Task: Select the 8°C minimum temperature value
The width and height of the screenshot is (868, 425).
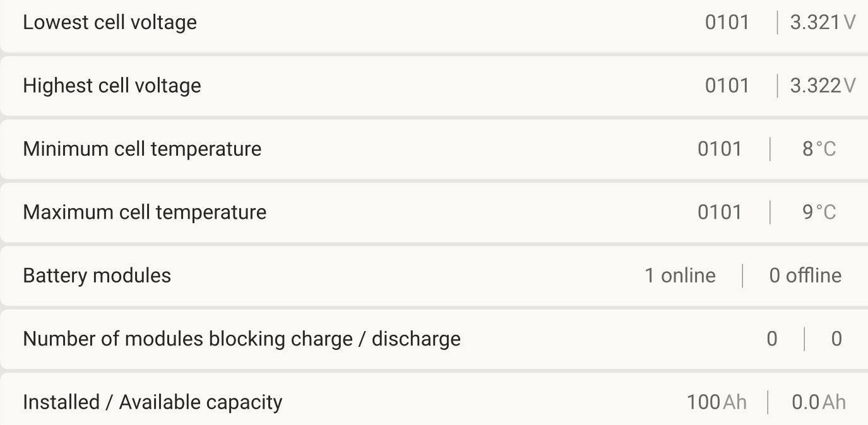Action: (x=819, y=149)
